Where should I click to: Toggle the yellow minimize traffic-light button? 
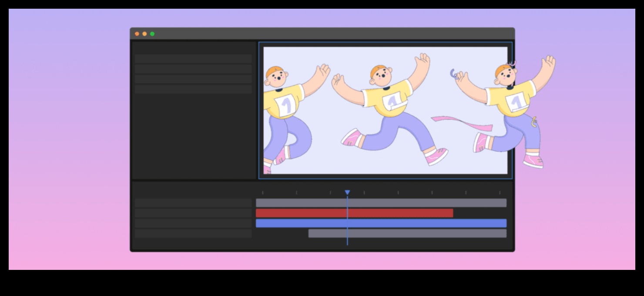click(x=144, y=33)
